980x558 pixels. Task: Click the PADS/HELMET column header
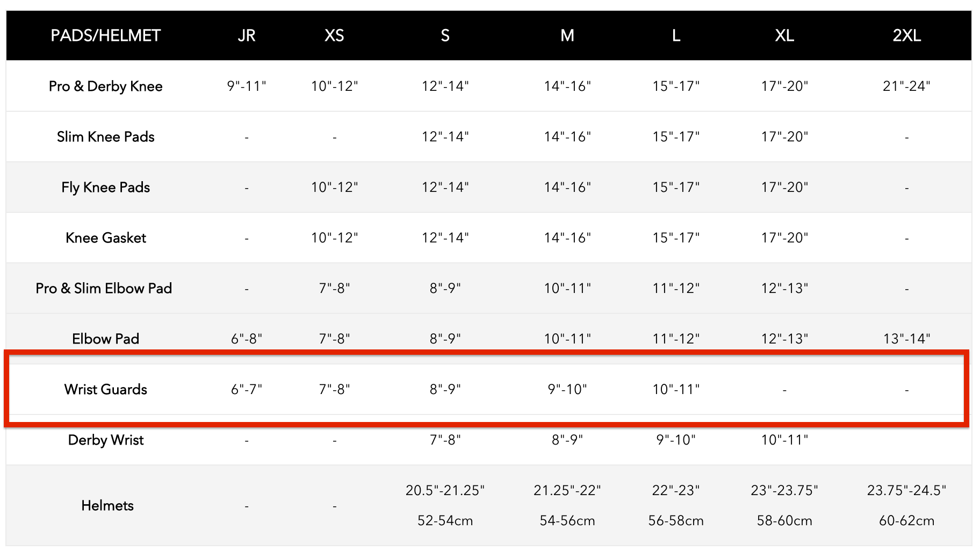click(x=105, y=35)
